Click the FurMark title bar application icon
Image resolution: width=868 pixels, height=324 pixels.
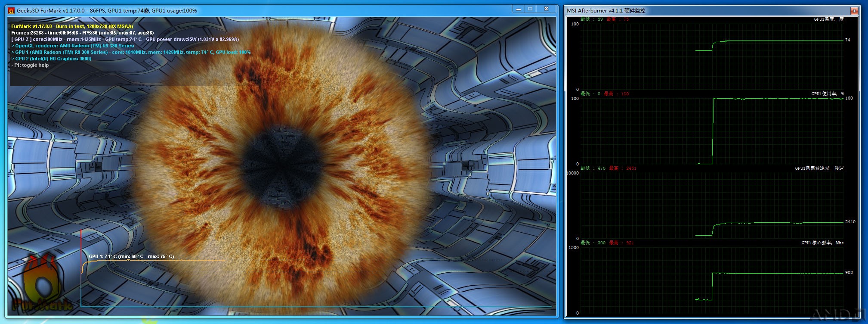(x=11, y=10)
